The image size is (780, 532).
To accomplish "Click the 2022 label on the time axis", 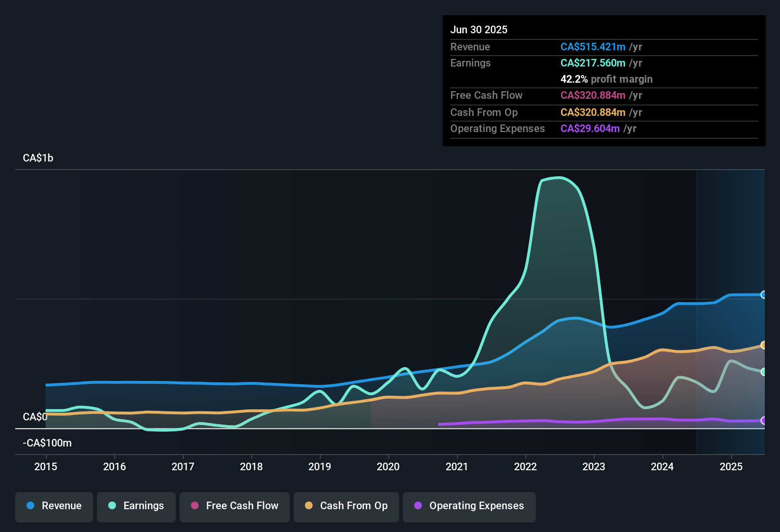I will [525, 466].
